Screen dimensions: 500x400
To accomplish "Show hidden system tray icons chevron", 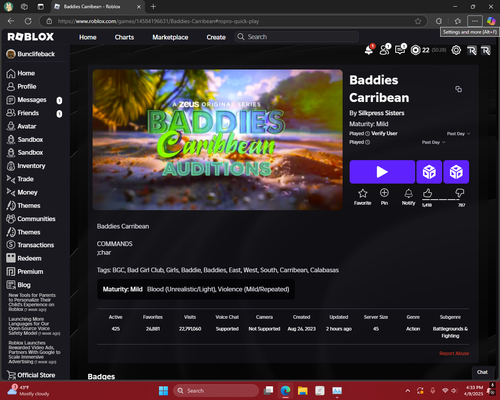I will [x=408, y=390].
